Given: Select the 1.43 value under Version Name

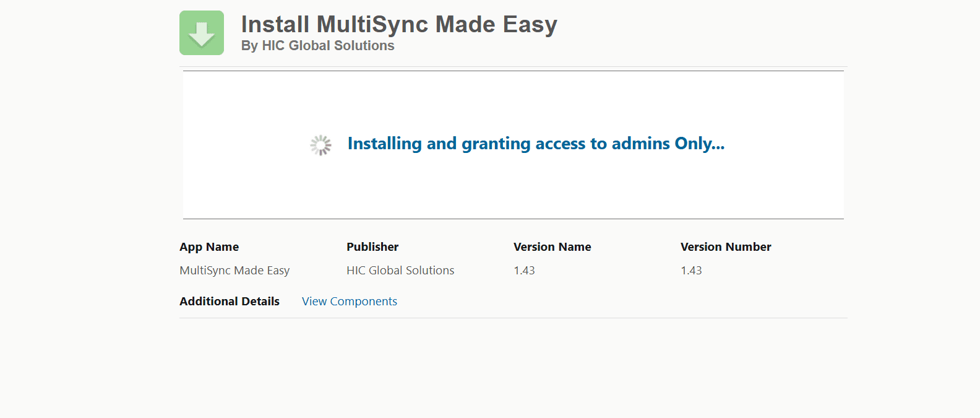Looking at the screenshot, I should pyautogui.click(x=524, y=271).
